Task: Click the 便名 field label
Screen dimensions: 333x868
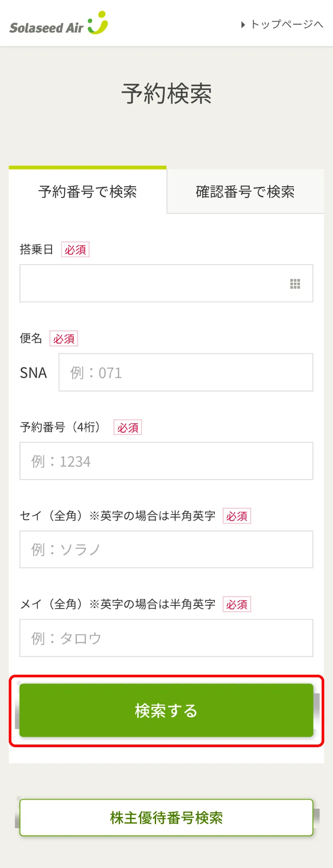Action: pyautogui.click(x=31, y=338)
